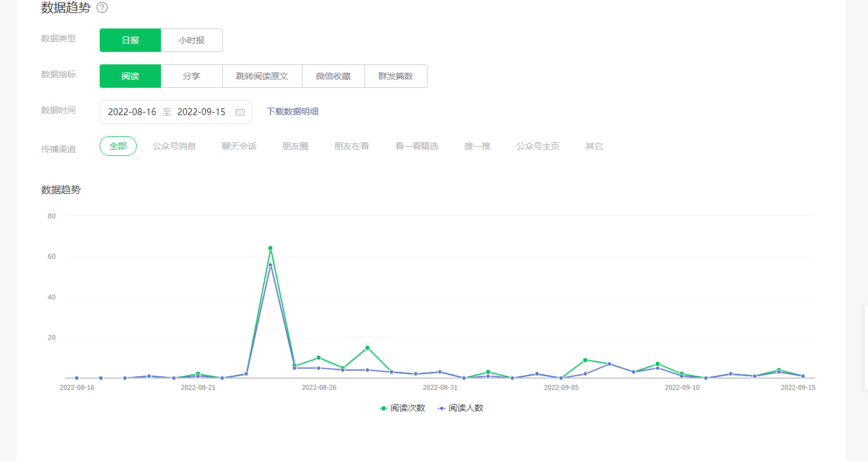868x461 pixels.
Task: Click the 下载数据明细 link
Action: coord(293,111)
